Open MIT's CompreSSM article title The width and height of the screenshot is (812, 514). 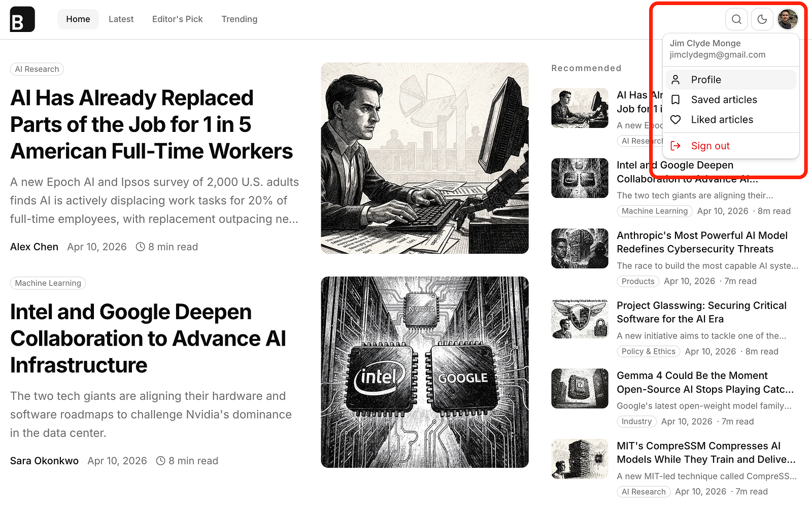point(706,453)
